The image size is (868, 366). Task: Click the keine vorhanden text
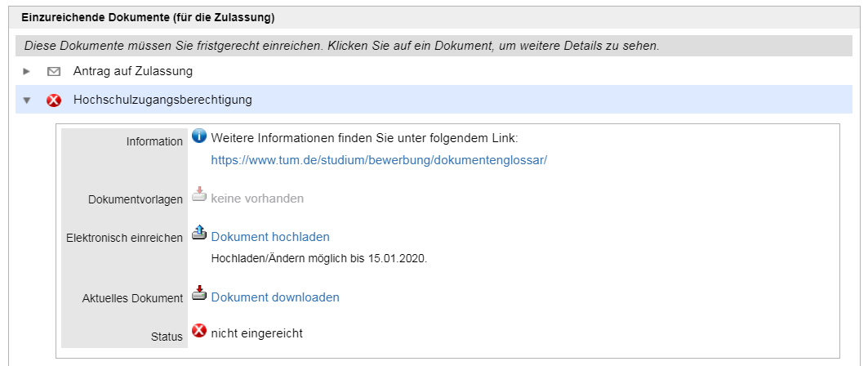[x=257, y=199]
